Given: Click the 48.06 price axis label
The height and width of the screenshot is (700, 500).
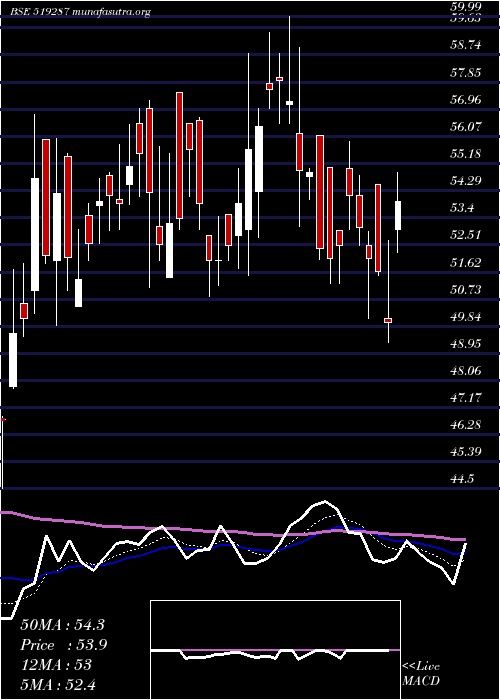Looking at the screenshot, I should 467,371.
